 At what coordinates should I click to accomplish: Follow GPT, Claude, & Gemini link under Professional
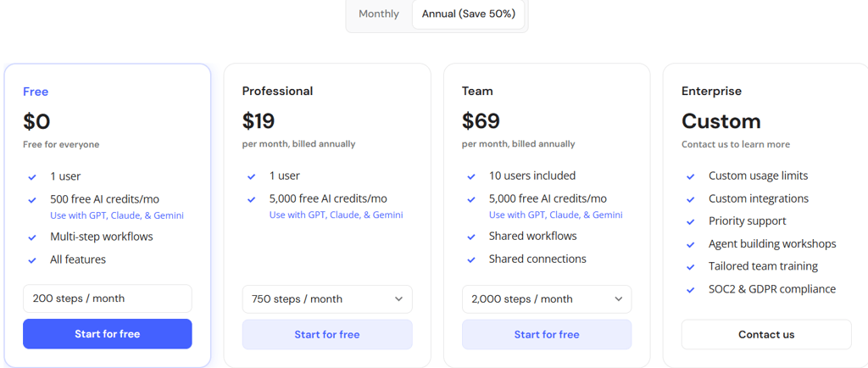[x=337, y=215]
